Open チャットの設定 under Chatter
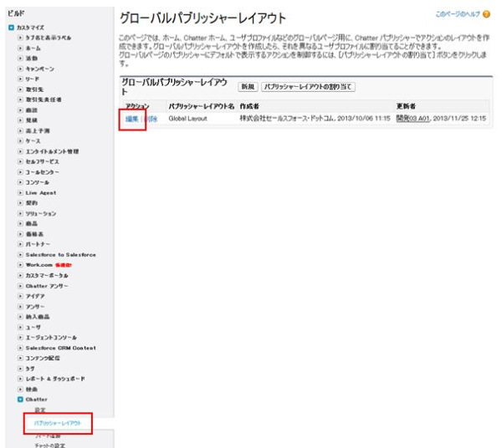 pos(50,445)
